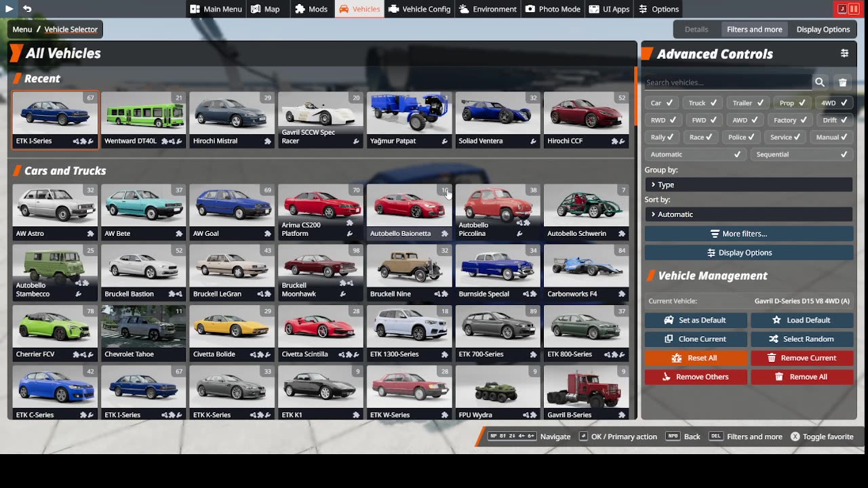868x488 pixels.
Task: Click Load Default button
Action: 802,320
